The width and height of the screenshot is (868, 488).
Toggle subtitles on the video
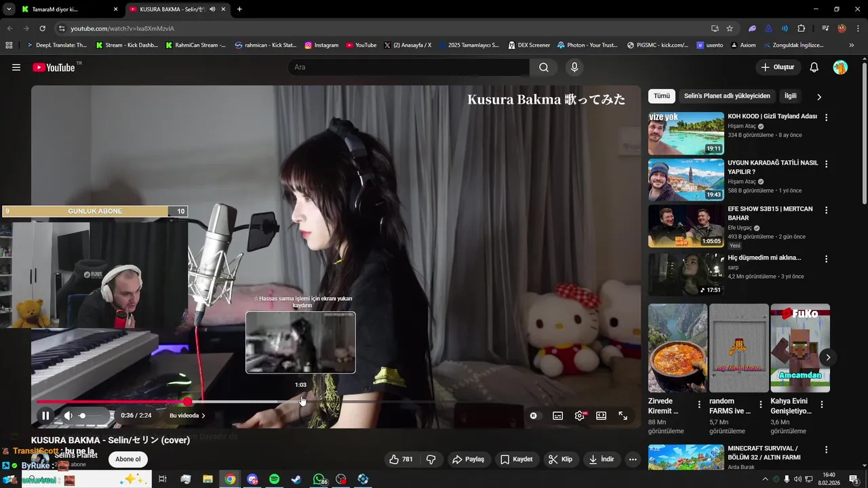tap(557, 416)
